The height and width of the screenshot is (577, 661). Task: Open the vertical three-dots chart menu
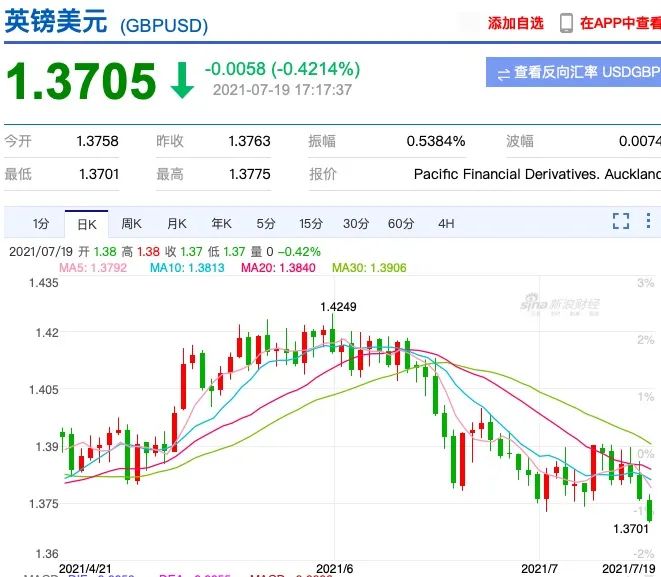653,222
